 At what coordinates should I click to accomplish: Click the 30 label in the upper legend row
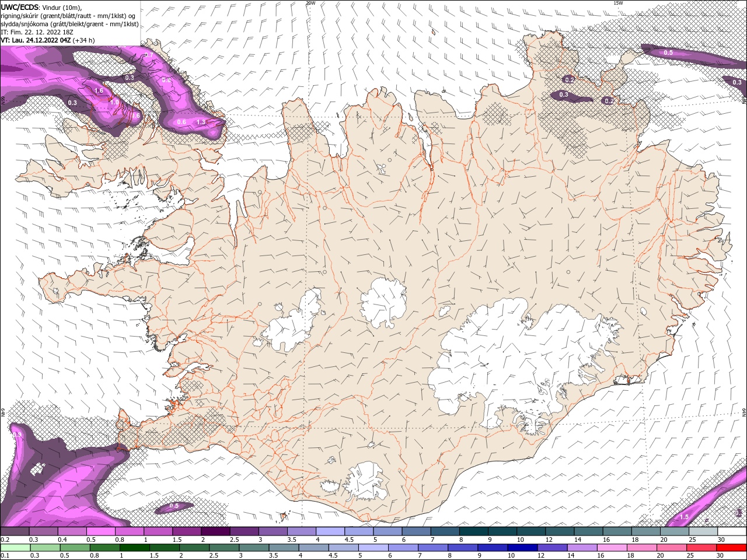click(721, 540)
